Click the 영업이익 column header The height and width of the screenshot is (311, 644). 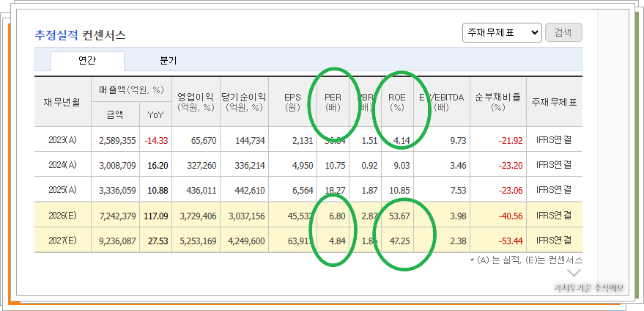(196, 102)
